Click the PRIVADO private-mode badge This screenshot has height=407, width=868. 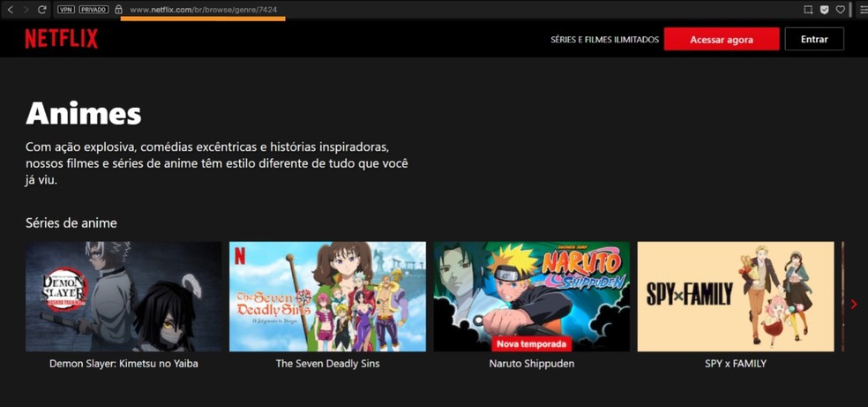click(x=94, y=10)
